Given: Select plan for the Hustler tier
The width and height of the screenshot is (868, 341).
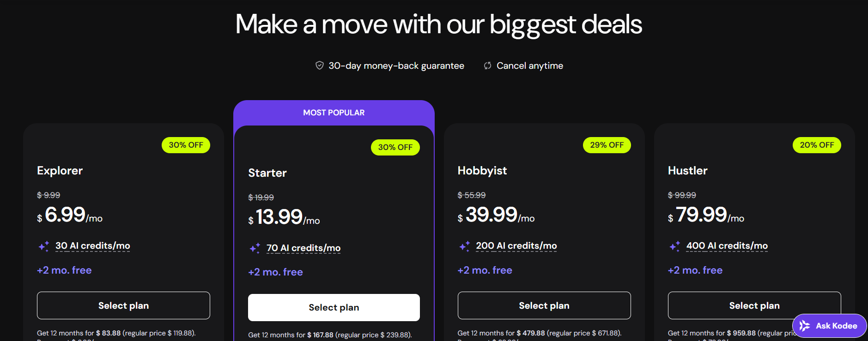Looking at the screenshot, I should (754, 305).
